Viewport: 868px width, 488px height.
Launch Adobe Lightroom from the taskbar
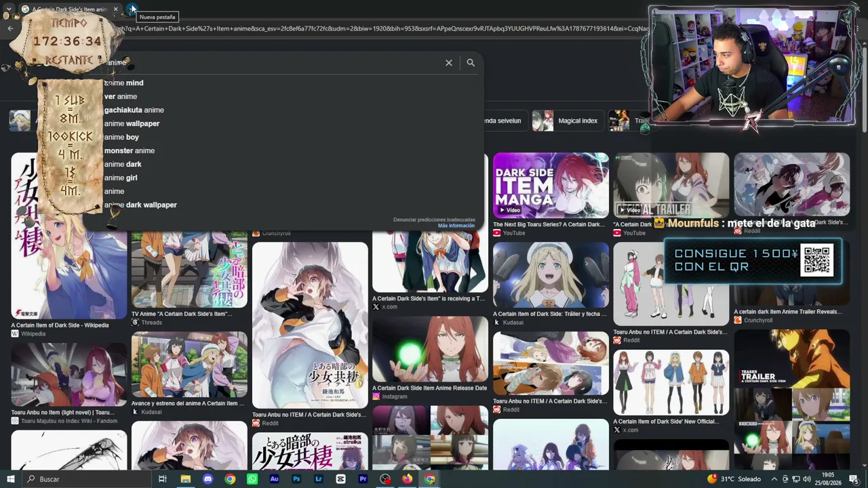(319, 479)
